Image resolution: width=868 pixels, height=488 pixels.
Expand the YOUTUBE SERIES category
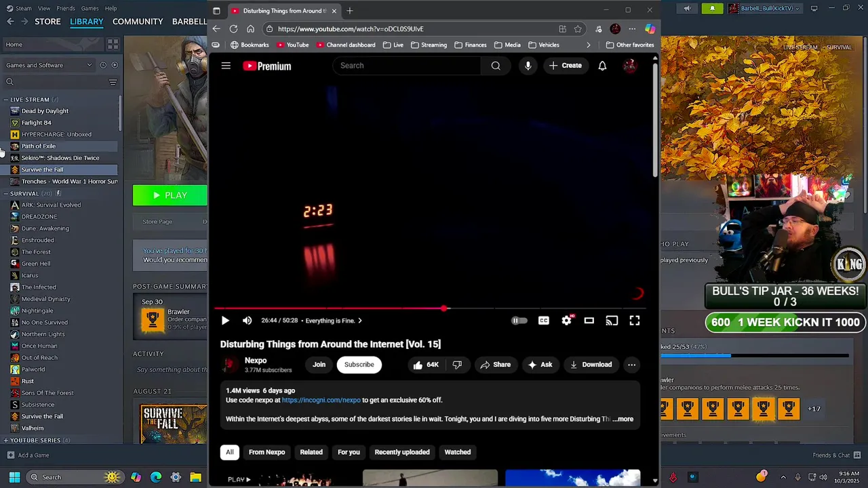5,441
